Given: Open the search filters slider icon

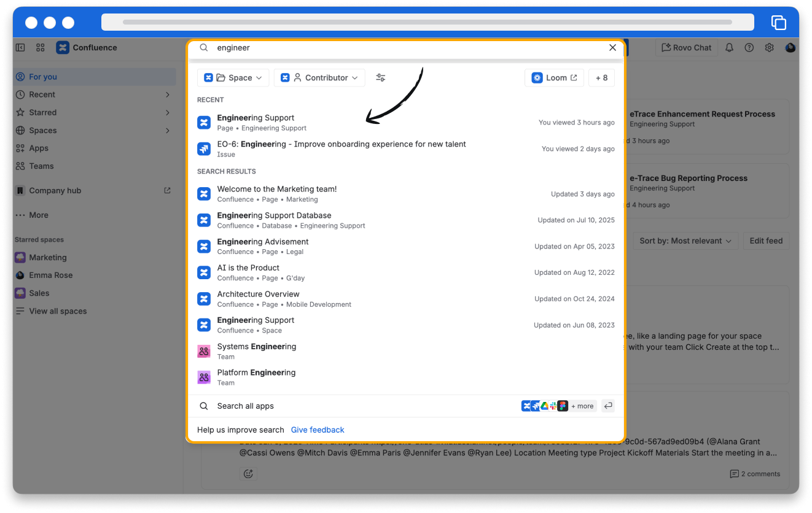Looking at the screenshot, I should (x=381, y=77).
